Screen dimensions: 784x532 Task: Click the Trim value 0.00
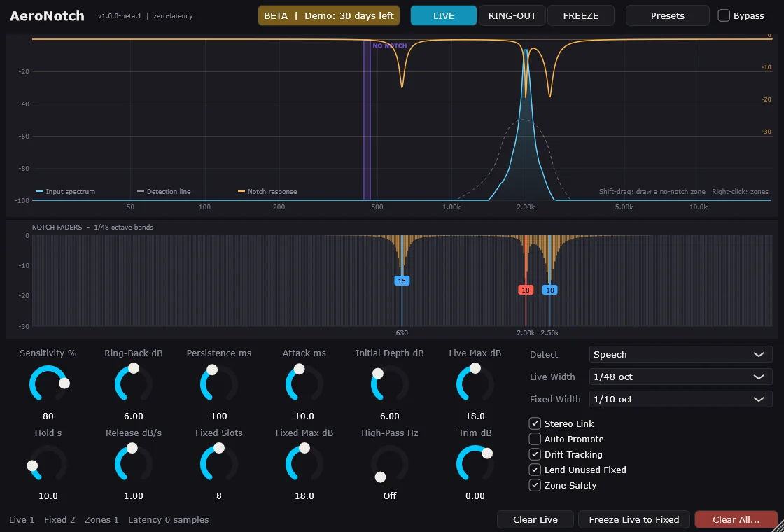click(x=475, y=496)
